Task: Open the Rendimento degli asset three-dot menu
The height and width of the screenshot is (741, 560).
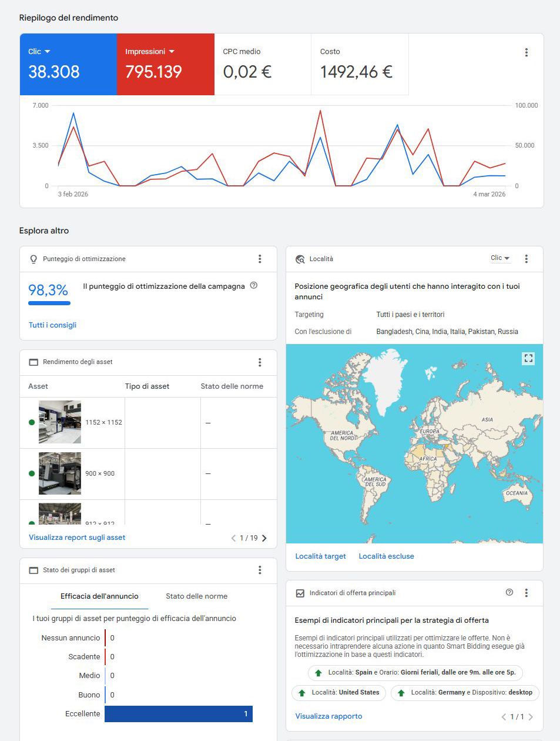Action: click(260, 362)
